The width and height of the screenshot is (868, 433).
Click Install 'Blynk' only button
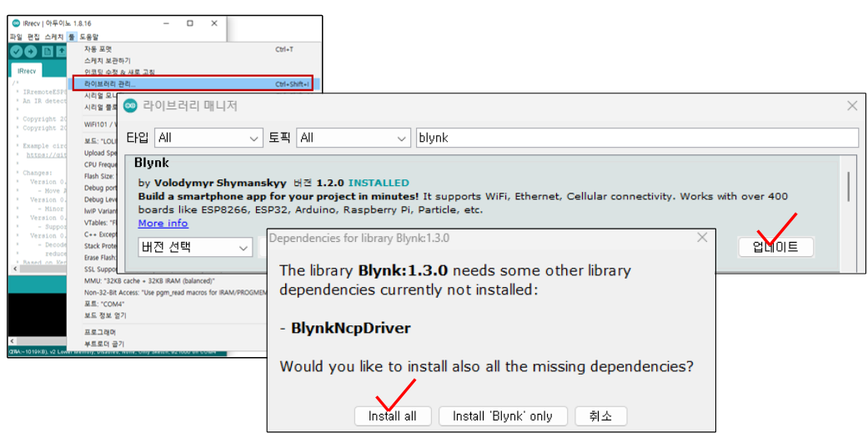(x=503, y=415)
